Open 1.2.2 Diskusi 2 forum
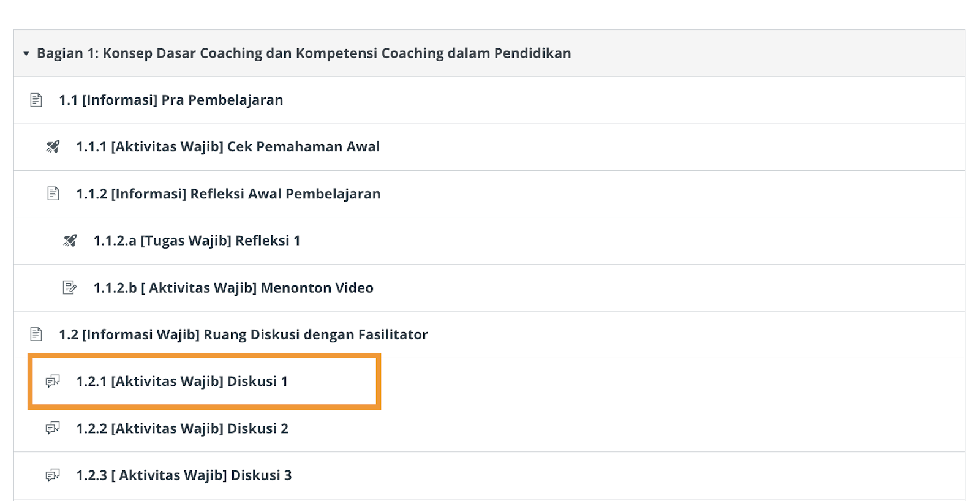The height and width of the screenshot is (501, 980). pyautogui.click(x=182, y=429)
